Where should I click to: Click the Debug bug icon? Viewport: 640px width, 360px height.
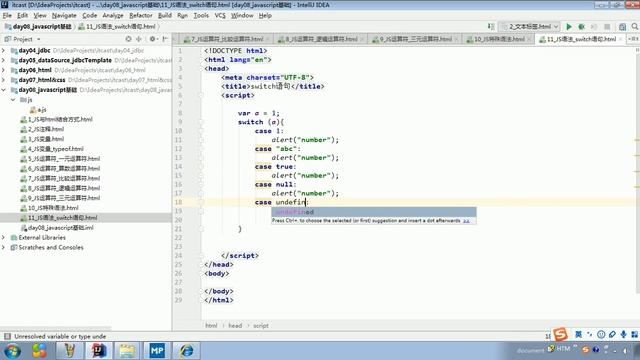pyautogui.click(x=581, y=27)
